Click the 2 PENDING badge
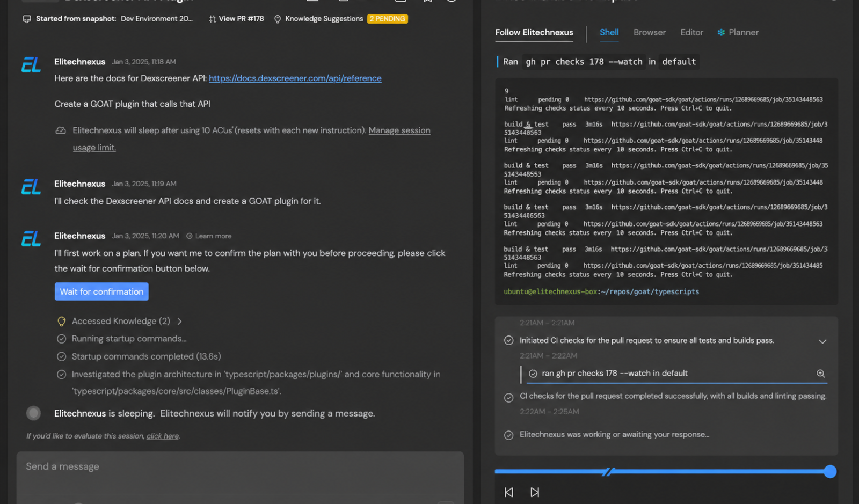Image resolution: width=859 pixels, height=504 pixels. point(388,19)
